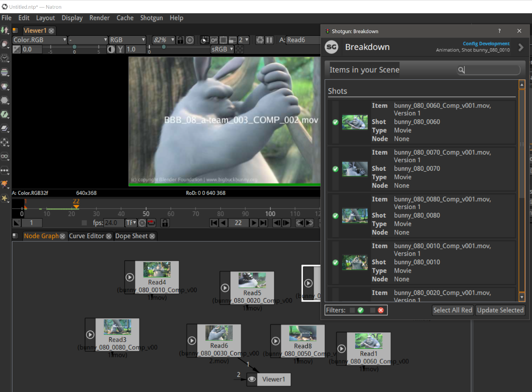Toggle the checkerboard background button
The height and width of the screenshot is (392, 532).
coord(239,49)
